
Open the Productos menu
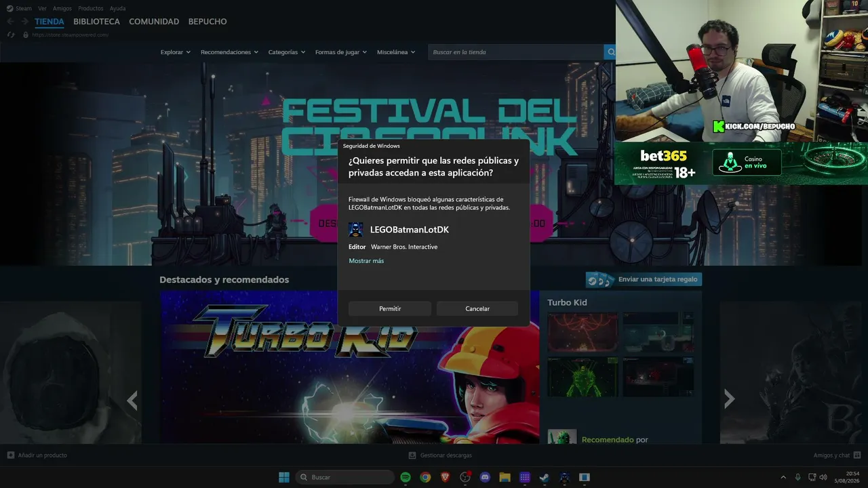[x=91, y=8]
